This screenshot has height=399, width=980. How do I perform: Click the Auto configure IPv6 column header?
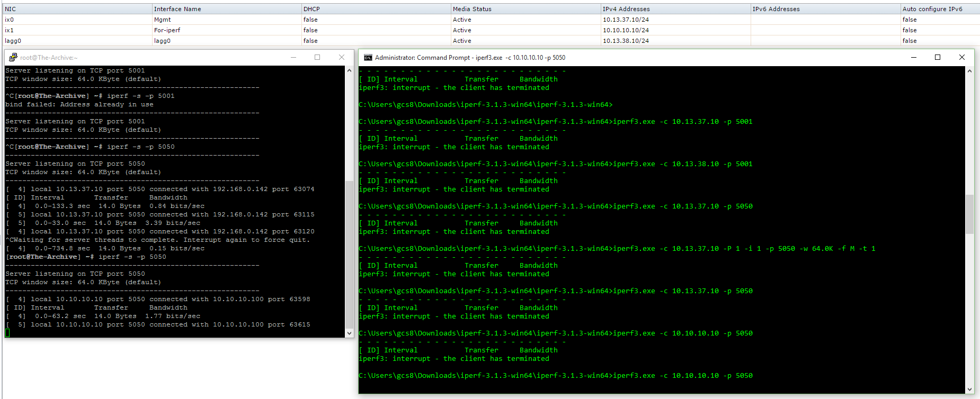pos(940,9)
